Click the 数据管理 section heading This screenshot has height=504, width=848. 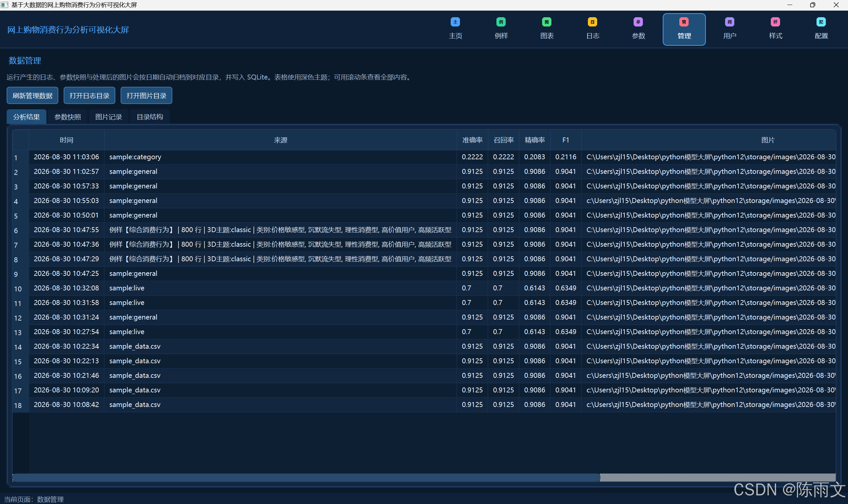click(x=25, y=61)
